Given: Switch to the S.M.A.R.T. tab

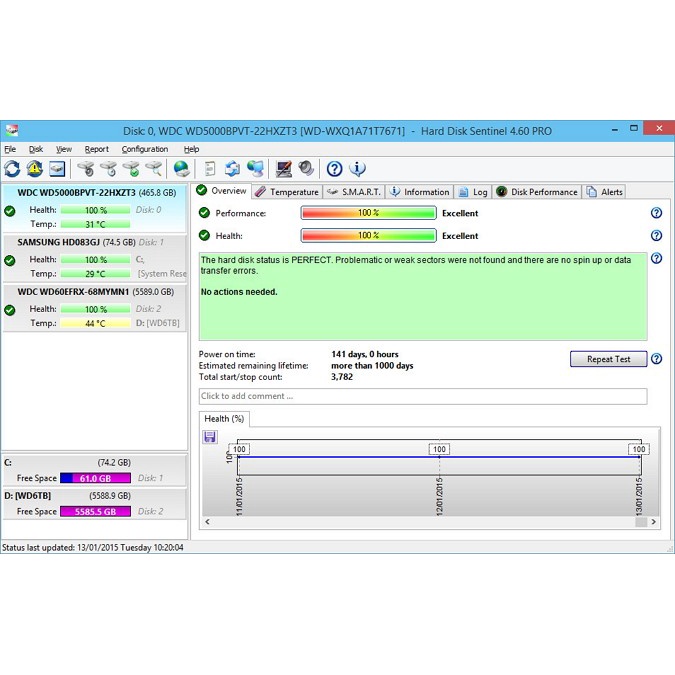Looking at the screenshot, I should coord(354,192).
